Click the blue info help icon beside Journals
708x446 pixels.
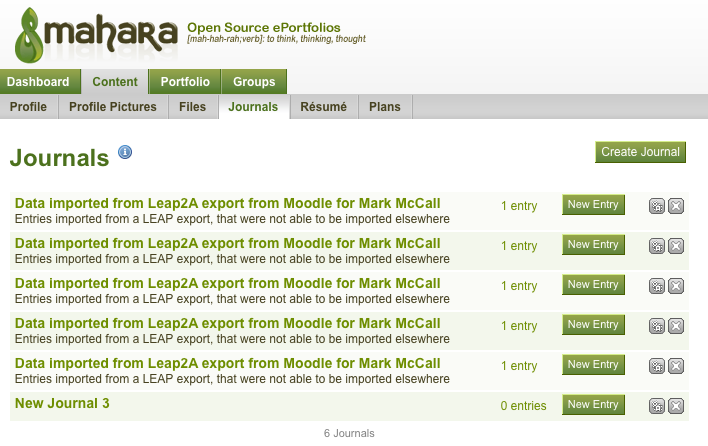click(x=125, y=152)
